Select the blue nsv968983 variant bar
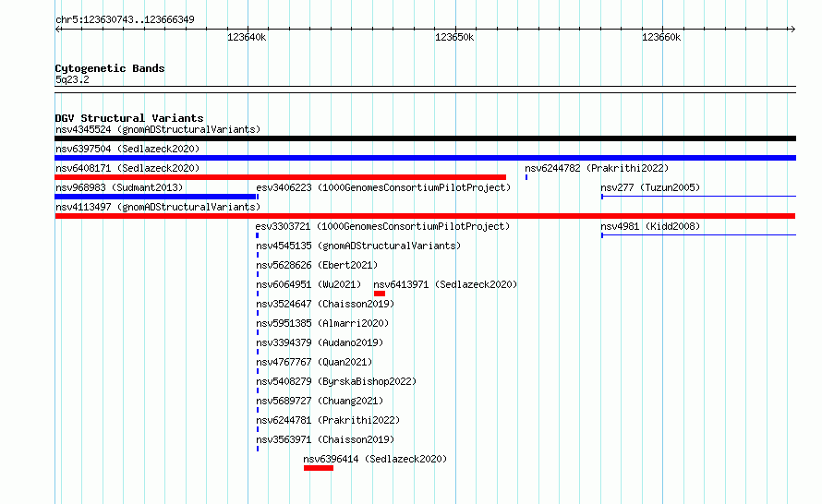Screen dimensions: 822x504 (157, 197)
